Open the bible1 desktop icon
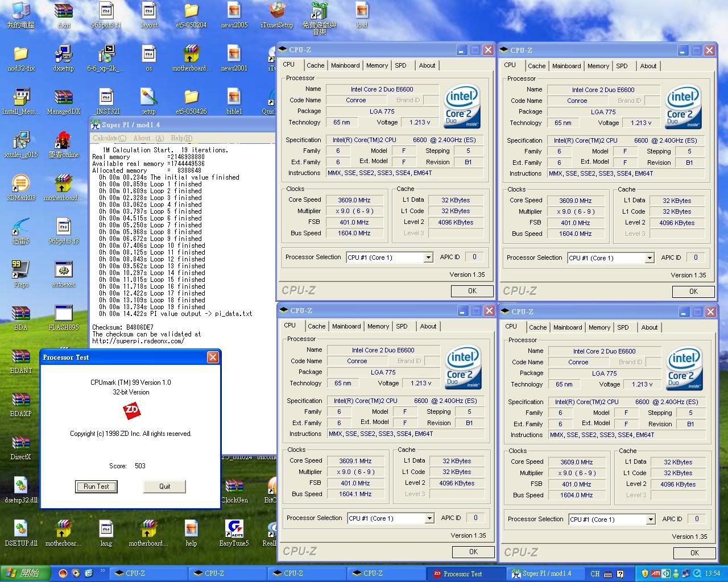This screenshot has height=582, width=728. tap(234, 102)
